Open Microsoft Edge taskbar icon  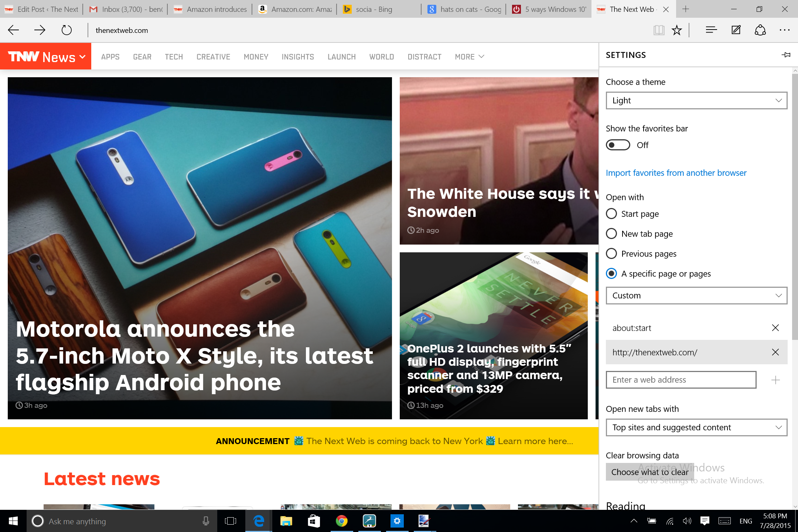(259, 521)
